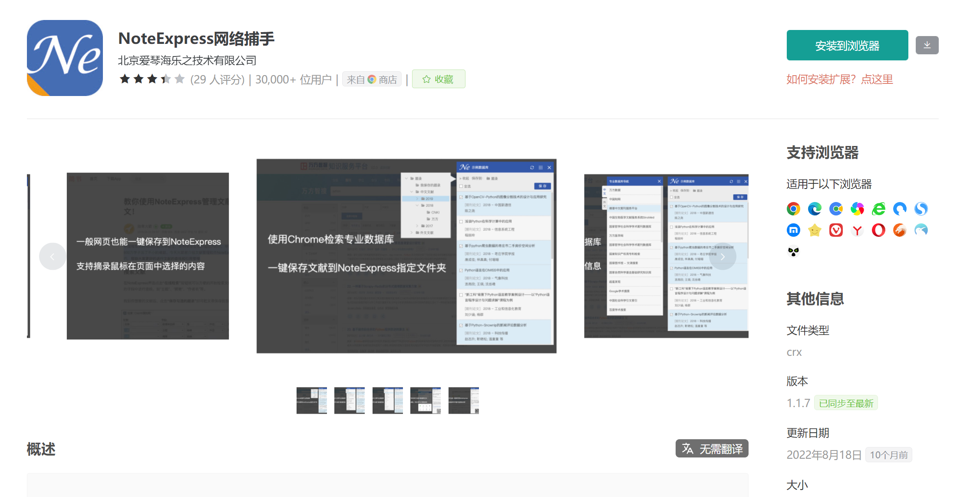The image size is (980, 497).
Task: Click the 适用于以下浏览器 label
Action: pyautogui.click(x=829, y=184)
